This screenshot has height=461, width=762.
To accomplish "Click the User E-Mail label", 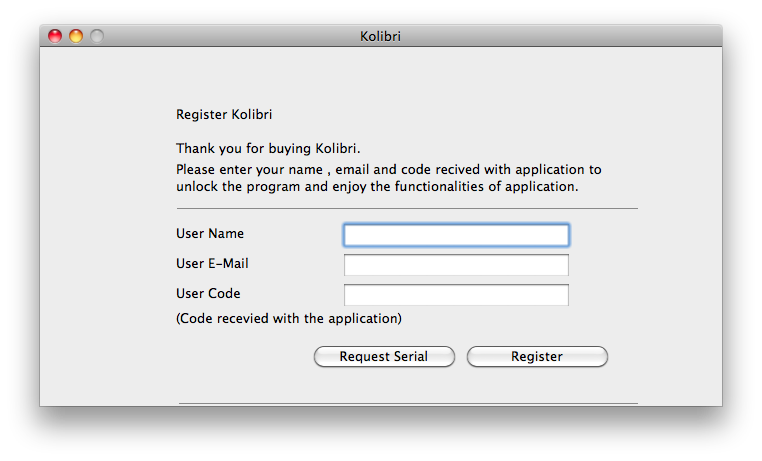I will click(x=212, y=264).
